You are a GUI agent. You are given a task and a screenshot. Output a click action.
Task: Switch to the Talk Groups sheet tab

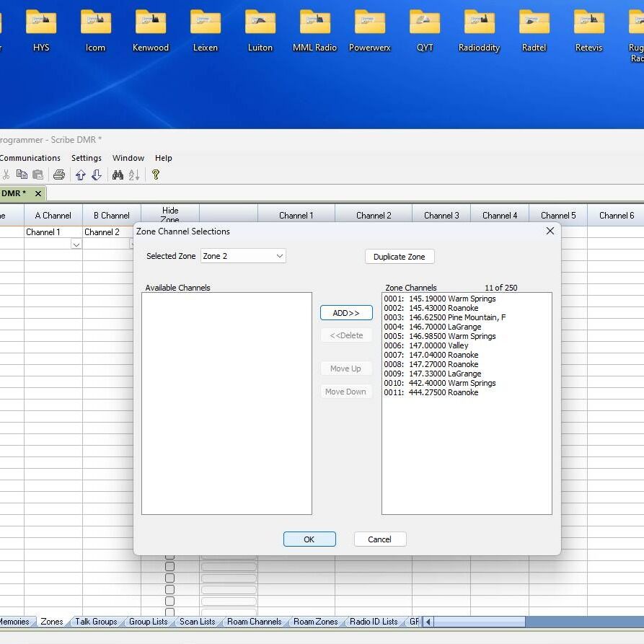pyautogui.click(x=96, y=622)
